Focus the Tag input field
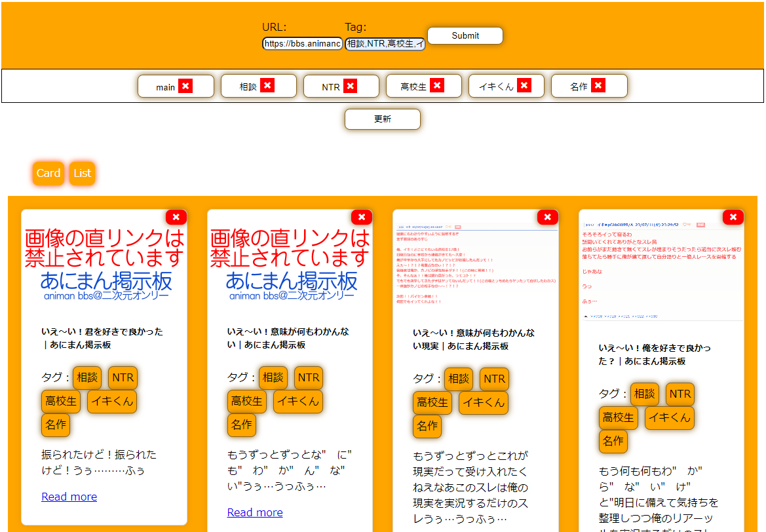Image resolution: width=766 pixels, height=532 pixels. (385, 44)
